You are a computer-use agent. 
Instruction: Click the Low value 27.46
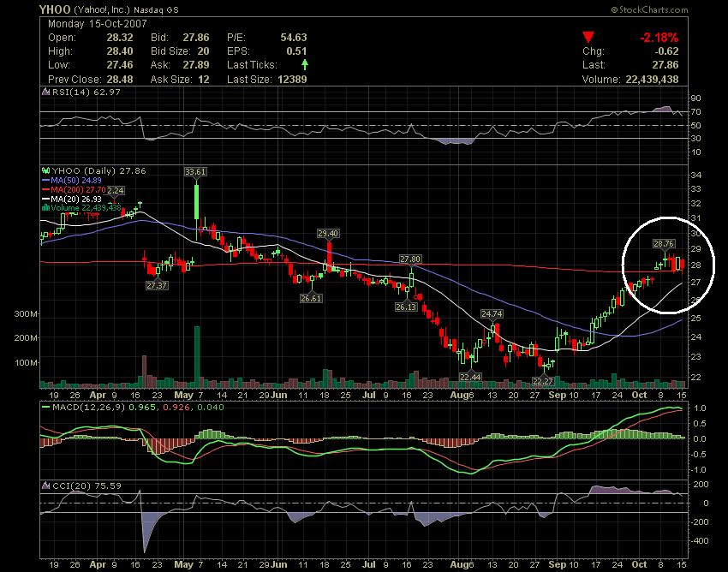120,64
